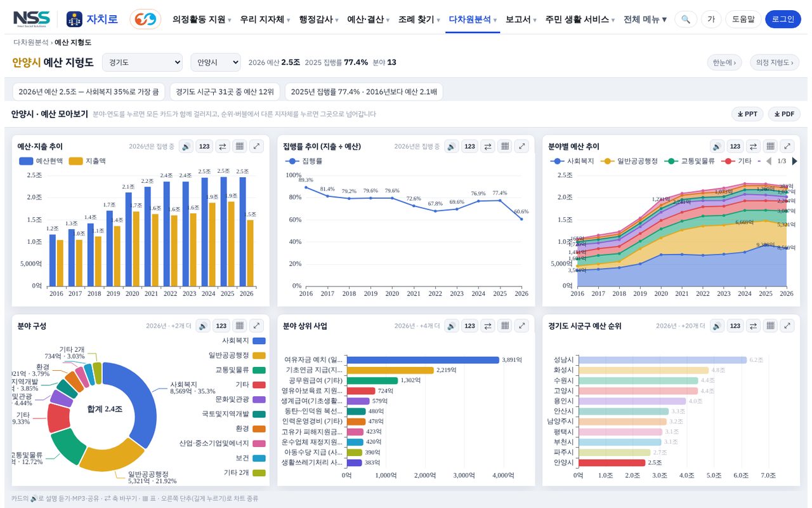Open table view of 경기도 시군구 예산 순위
The height and width of the screenshot is (508, 812).
(x=769, y=326)
